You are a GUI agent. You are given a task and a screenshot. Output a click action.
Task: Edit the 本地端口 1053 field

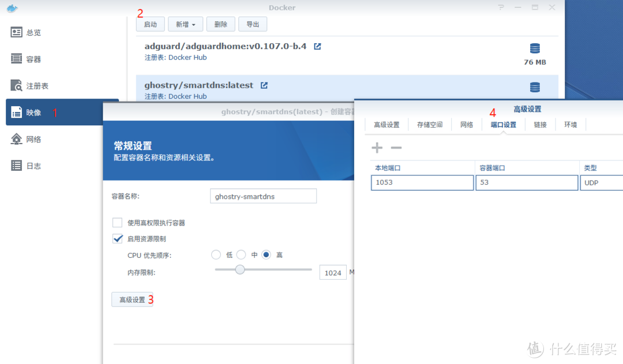[x=422, y=183]
